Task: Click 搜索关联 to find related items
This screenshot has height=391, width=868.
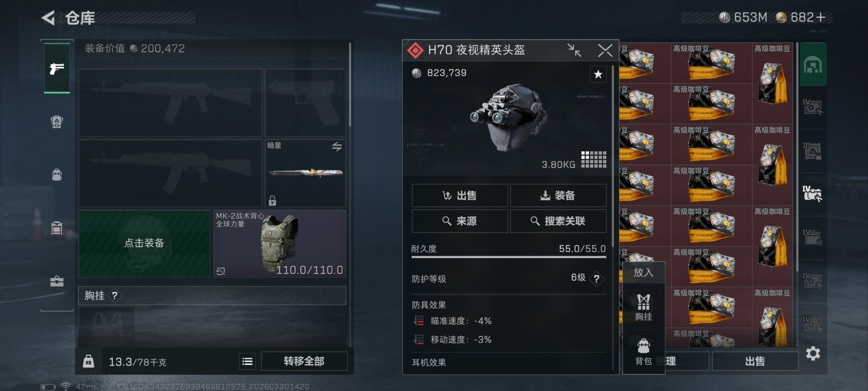Action: [x=558, y=221]
